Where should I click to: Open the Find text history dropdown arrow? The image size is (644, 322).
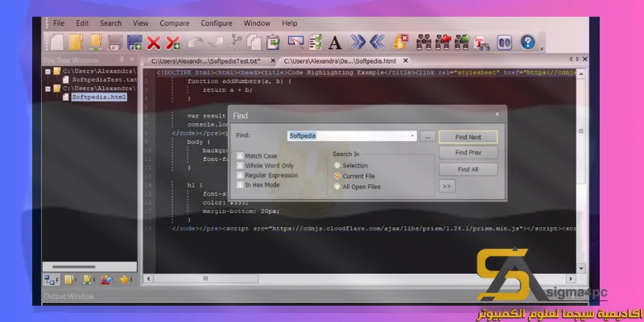(412, 136)
